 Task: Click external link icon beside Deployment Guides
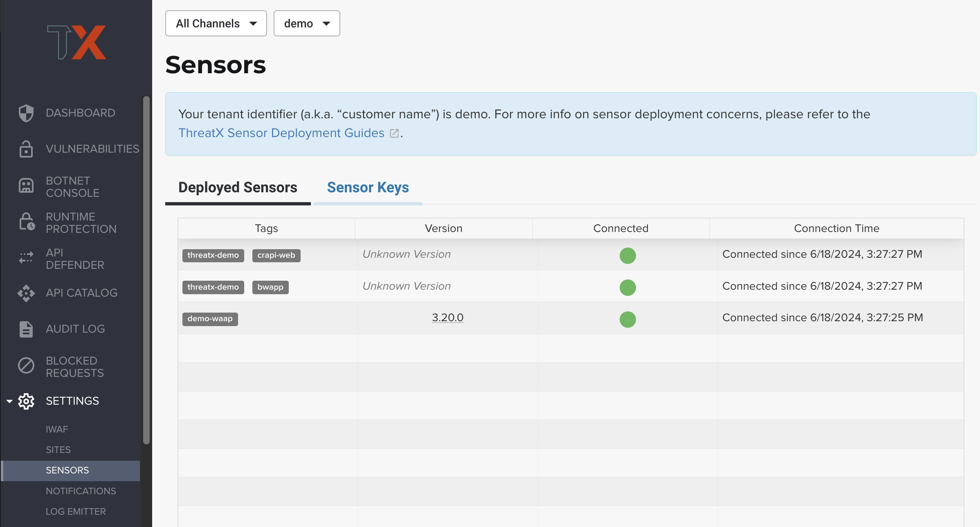pos(394,133)
